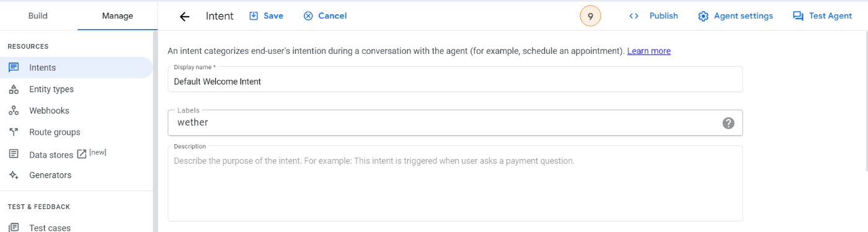Click into the Description text area
This screenshot has width=868, height=232.
(x=455, y=183)
